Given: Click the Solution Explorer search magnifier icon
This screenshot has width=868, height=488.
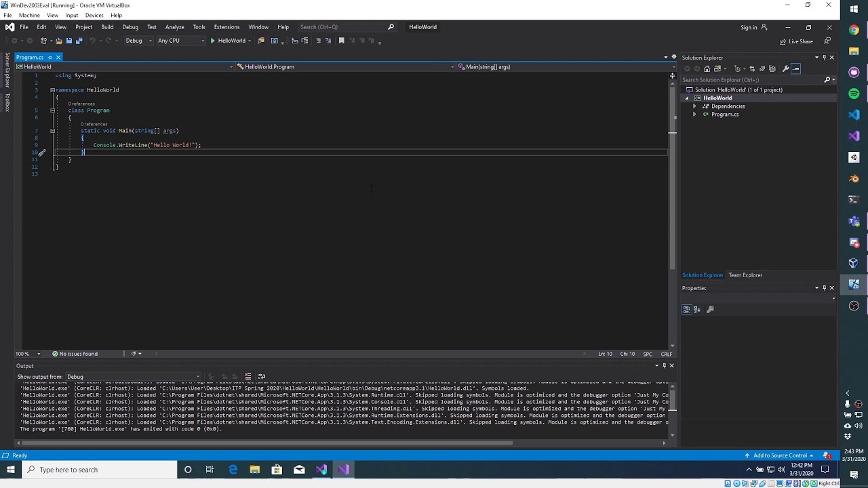Looking at the screenshot, I should [x=827, y=80].
